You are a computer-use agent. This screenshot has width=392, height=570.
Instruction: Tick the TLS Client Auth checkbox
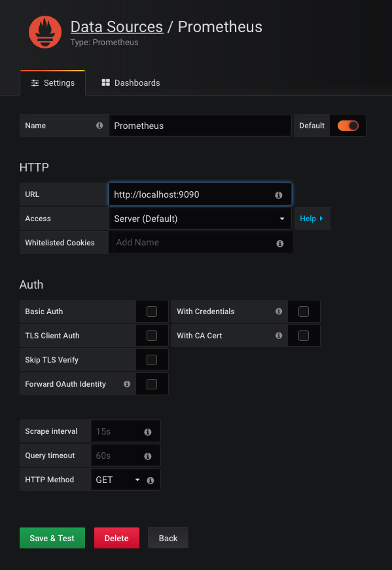(152, 336)
